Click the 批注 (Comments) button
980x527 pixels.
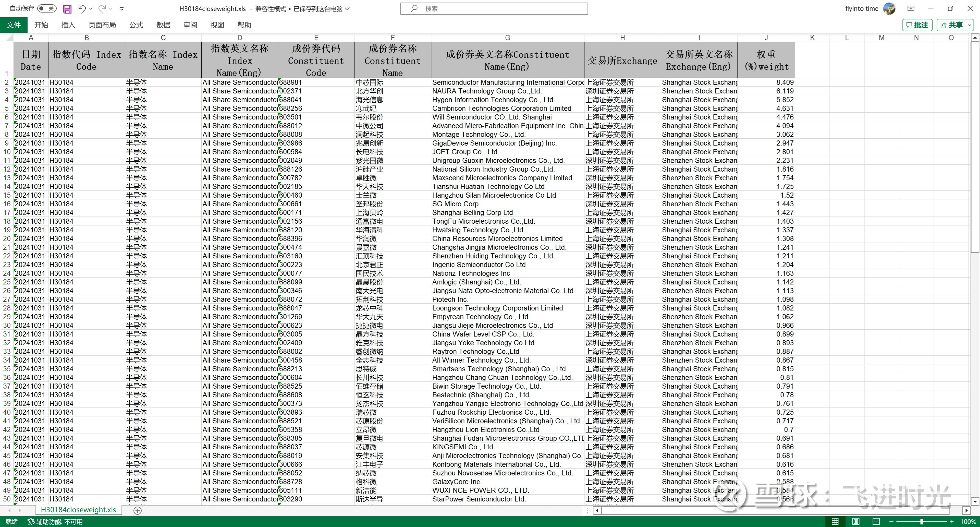point(917,25)
